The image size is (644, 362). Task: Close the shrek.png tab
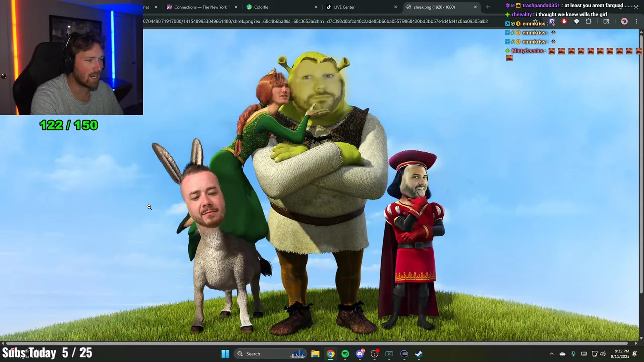[x=475, y=7]
